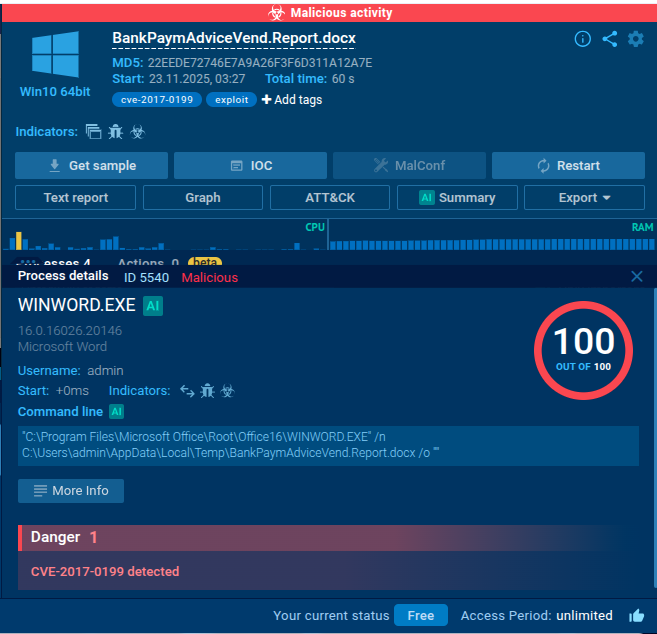Click the biohazard indicator in task header
657x634 pixels.
137,132
